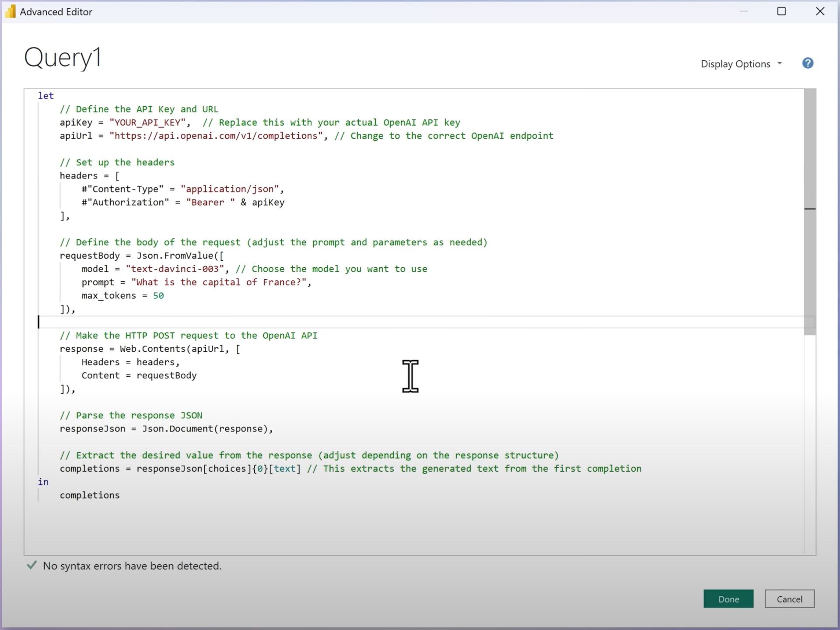This screenshot has height=630, width=840.
Task: Click the "What is the capital of France?" prompt
Action: [x=219, y=282]
